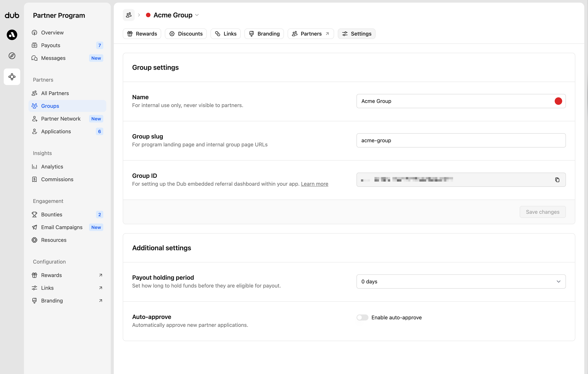Click the dub logo
The image size is (588, 374).
[12, 15]
